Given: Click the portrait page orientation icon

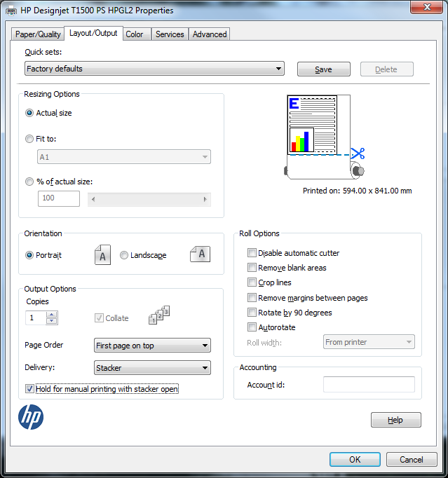Looking at the screenshot, I should (x=102, y=254).
